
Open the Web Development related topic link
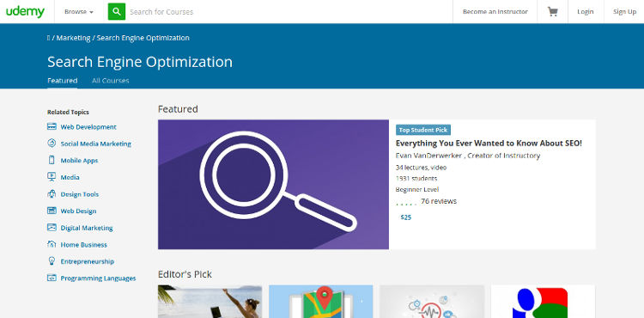click(88, 127)
